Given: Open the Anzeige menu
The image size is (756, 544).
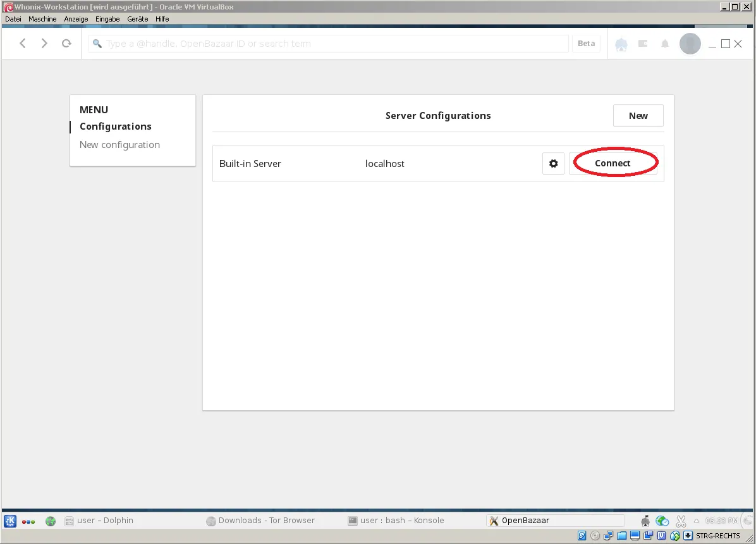Looking at the screenshot, I should point(76,19).
